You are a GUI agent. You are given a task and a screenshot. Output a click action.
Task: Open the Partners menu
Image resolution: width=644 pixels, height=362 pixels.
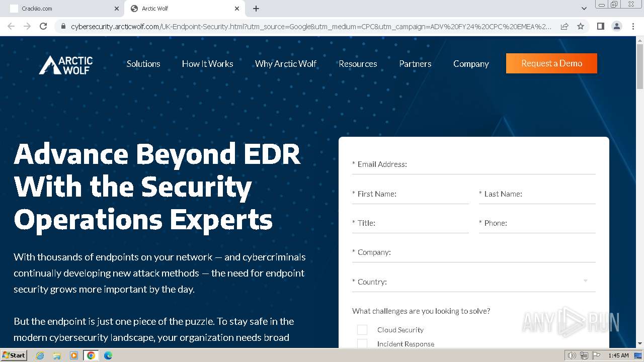tap(415, 64)
